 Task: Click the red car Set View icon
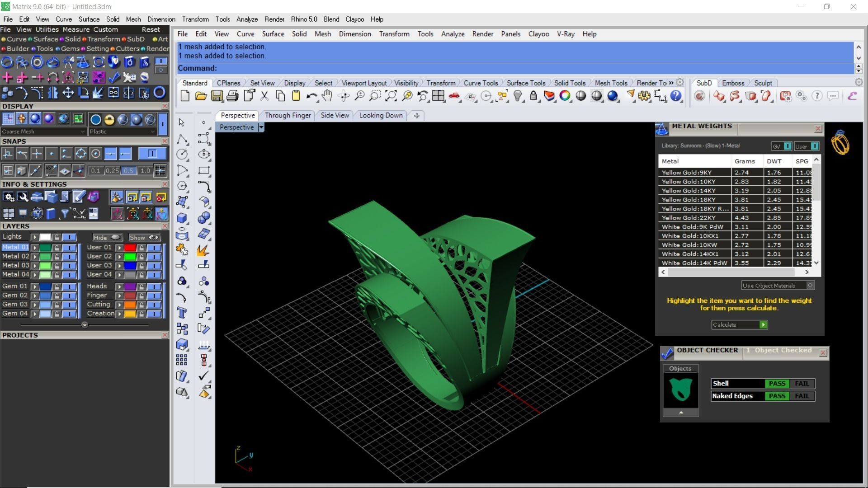pyautogui.click(x=454, y=96)
